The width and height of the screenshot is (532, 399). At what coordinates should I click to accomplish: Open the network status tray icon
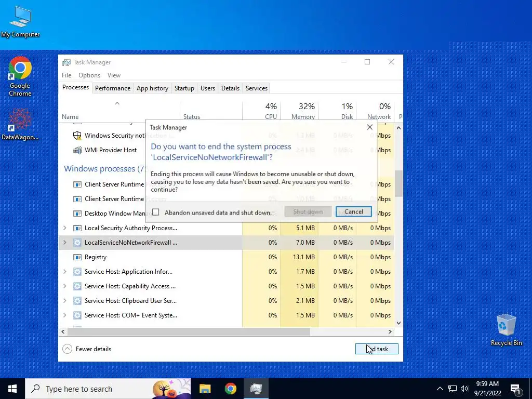453,389
